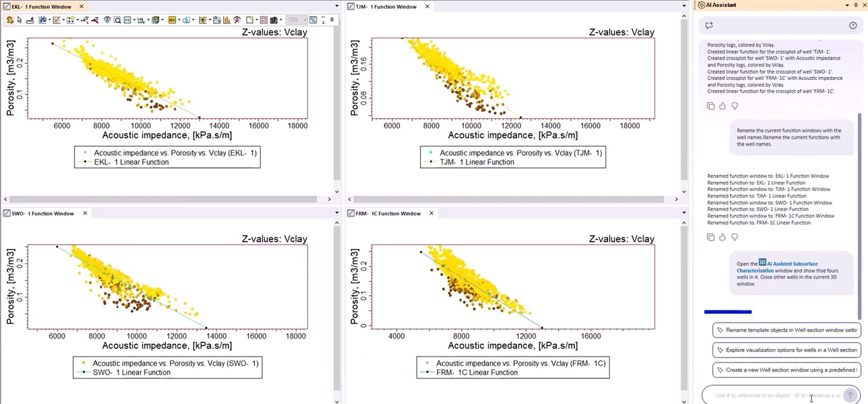The width and height of the screenshot is (868, 404).
Task: Open the camera icon dropdown arrow
Action: (281, 20)
